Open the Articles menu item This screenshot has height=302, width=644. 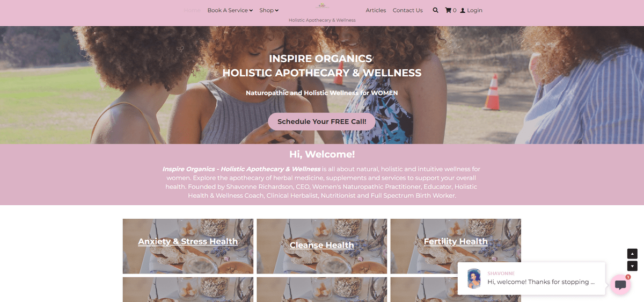click(376, 10)
